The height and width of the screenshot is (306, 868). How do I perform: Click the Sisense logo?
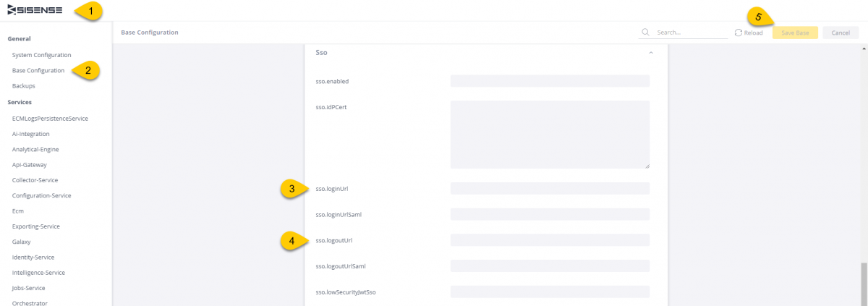[x=35, y=11]
